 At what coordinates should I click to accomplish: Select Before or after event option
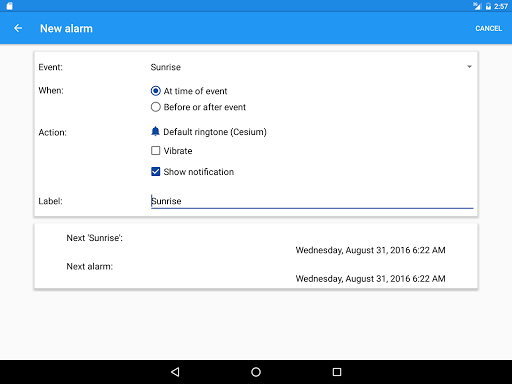click(198, 107)
